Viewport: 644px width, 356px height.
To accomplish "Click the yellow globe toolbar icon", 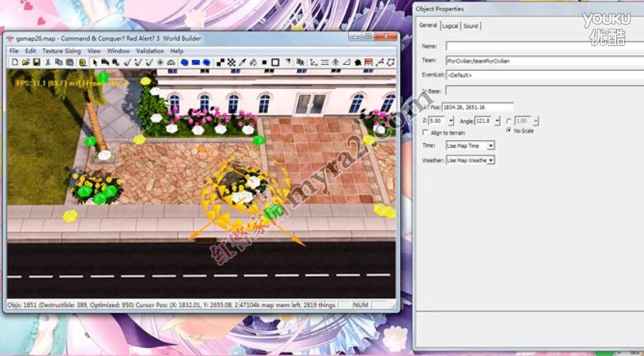I will (x=83, y=62).
